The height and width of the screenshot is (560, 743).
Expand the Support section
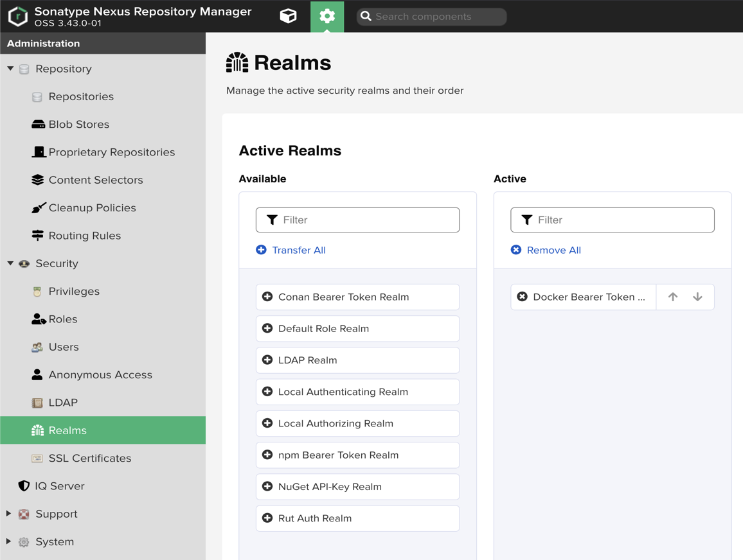pos(8,514)
